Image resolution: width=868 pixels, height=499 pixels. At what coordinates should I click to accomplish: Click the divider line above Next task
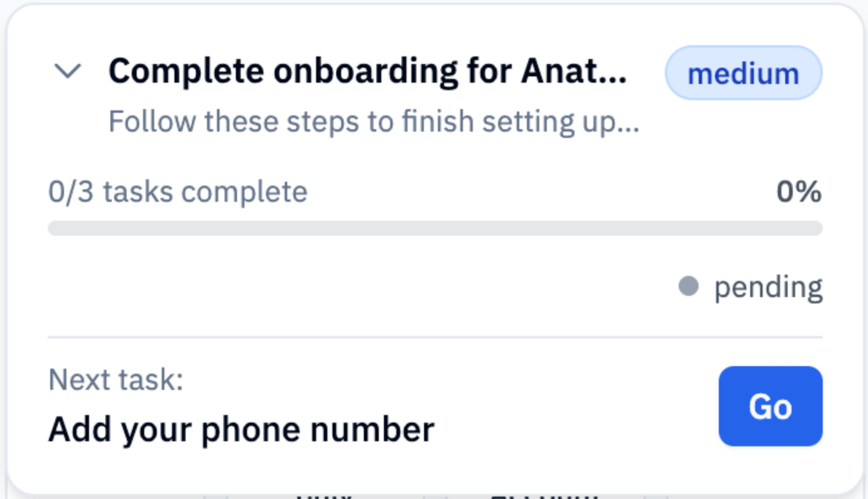pos(435,337)
